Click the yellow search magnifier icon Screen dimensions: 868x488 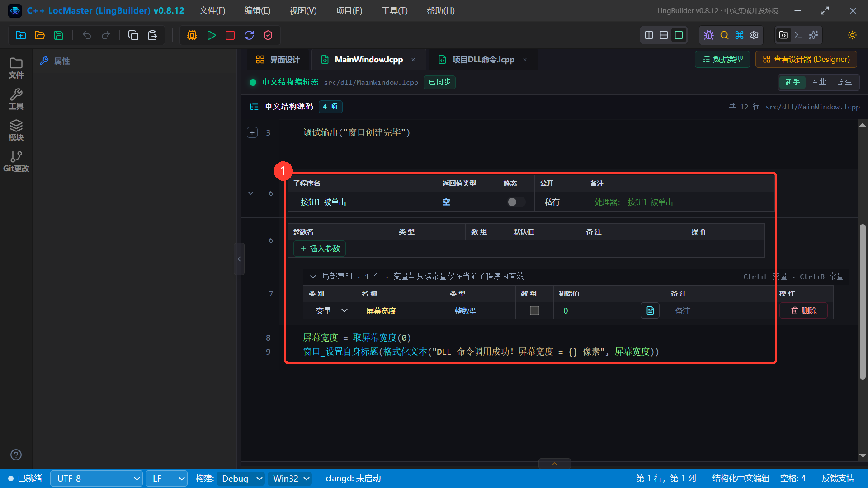coord(724,35)
